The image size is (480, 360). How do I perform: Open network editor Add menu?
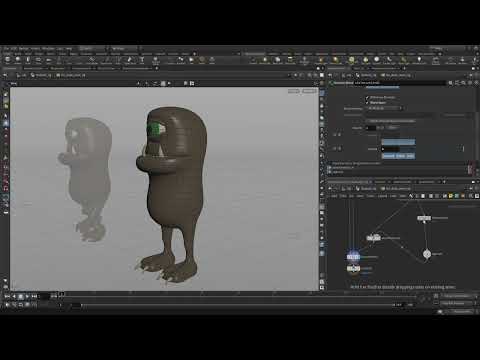point(334,196)
